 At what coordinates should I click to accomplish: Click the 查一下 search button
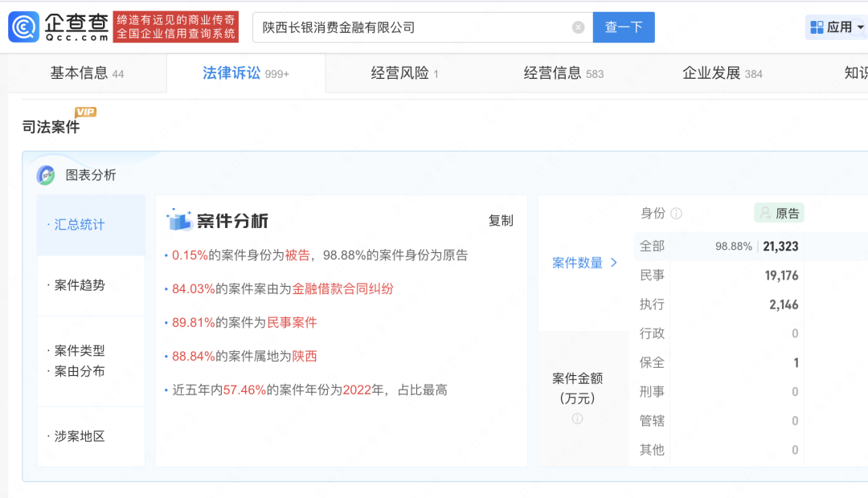pos(623,27)
